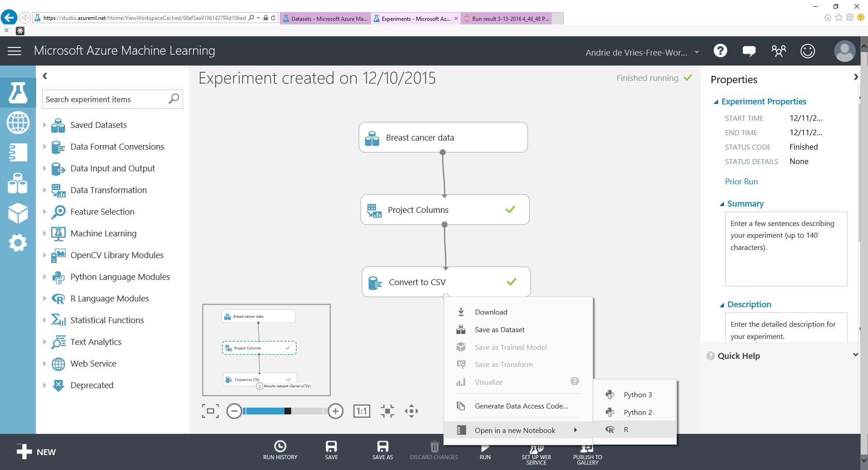Open the Notebooks icon in left sidebar
Image resolution: width=868 pixels, height=470 pixels.
[18, 152]
